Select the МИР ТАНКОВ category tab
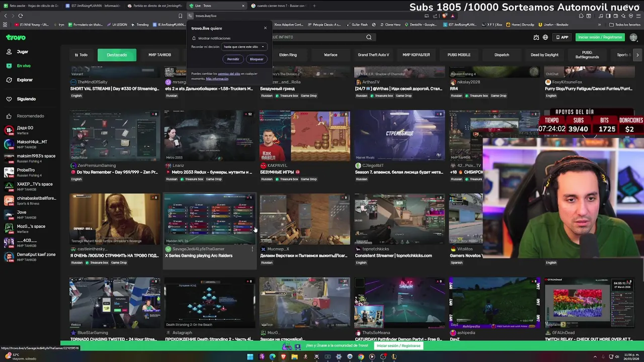The width and height of the screenshot is (644, 362). (159, 55)
